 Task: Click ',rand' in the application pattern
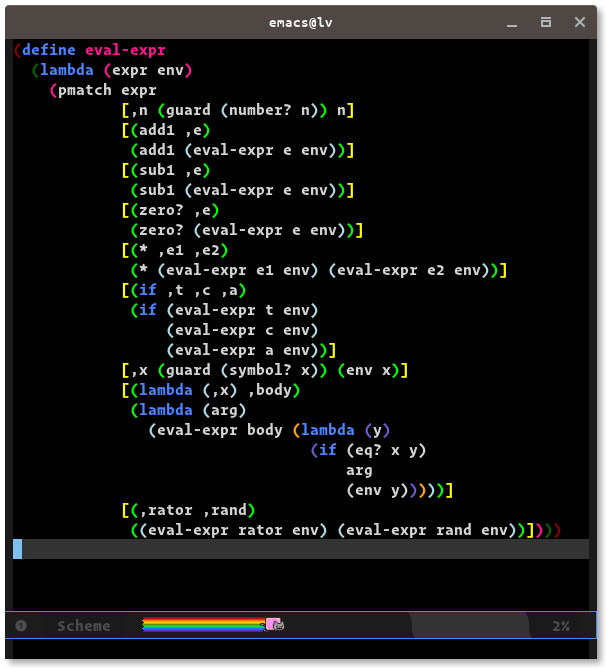click(x=224, y=510)
